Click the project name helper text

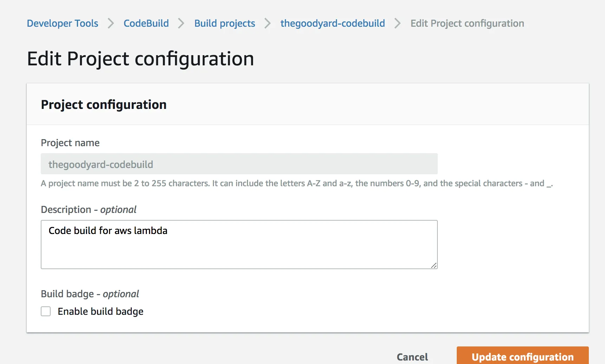[297, 183]
